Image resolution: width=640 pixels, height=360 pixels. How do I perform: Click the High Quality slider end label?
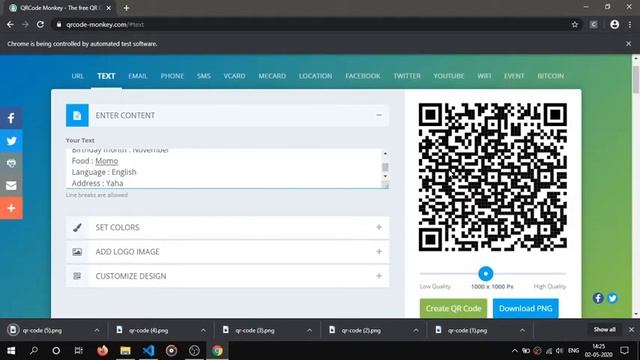pyautogui.click(x=549, y=287)
